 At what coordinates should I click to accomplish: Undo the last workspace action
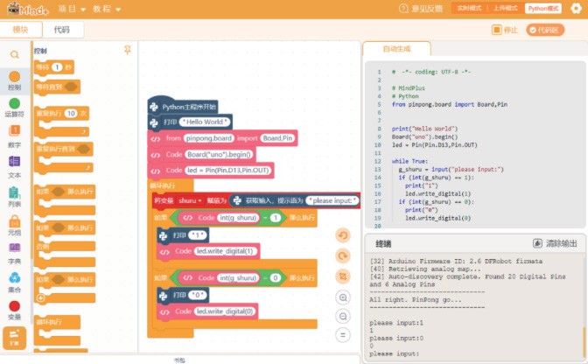(343, 235)
